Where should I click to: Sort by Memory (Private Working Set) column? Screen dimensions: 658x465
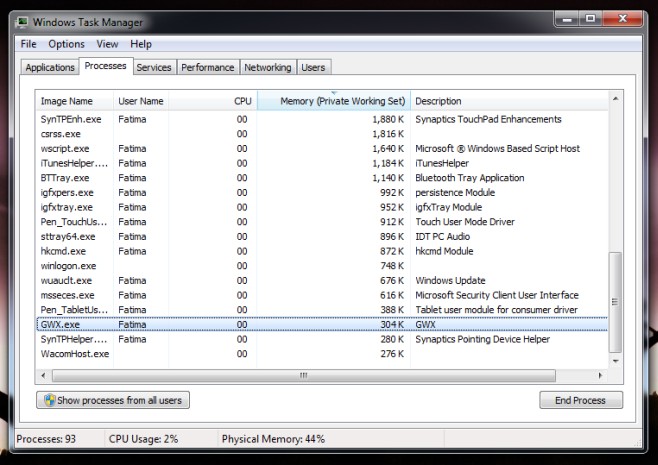click(334, 101)
